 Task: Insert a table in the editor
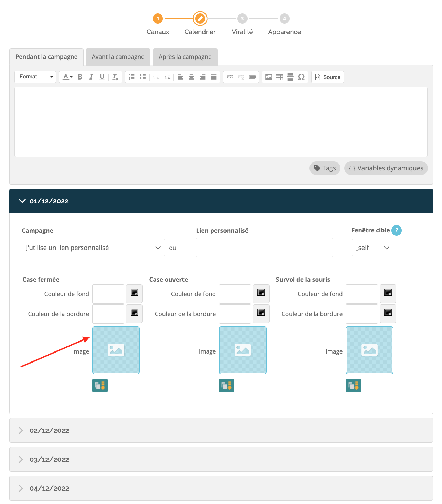280,77
